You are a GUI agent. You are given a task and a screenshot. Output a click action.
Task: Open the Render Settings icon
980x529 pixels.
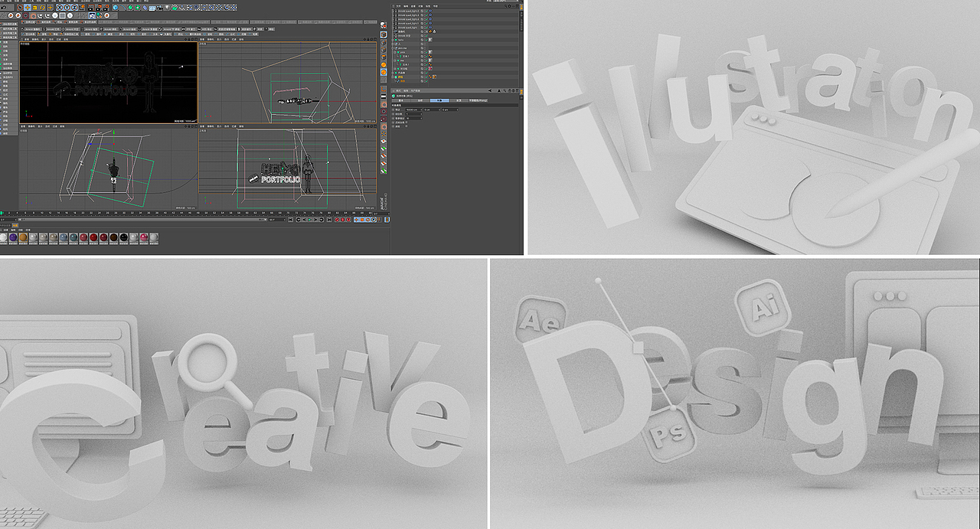tap(106, 8)
